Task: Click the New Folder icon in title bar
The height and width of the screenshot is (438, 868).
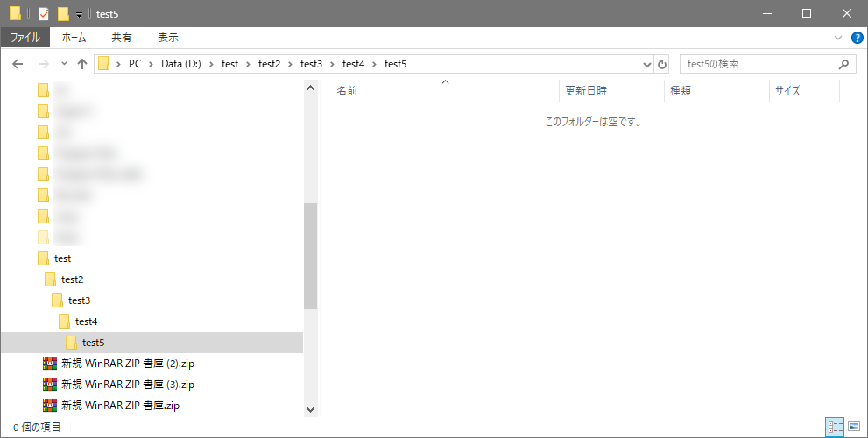Action: pos(63,13)
